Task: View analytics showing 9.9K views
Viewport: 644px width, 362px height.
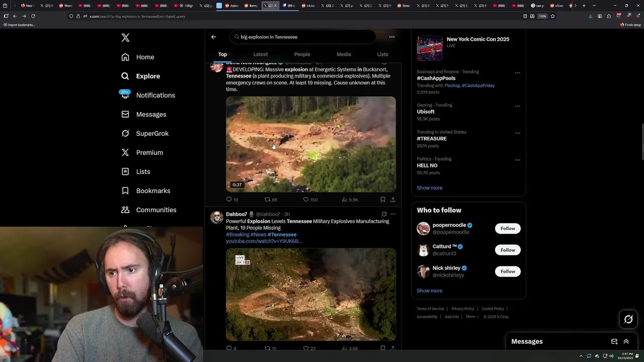Action: tap(350, 200)
